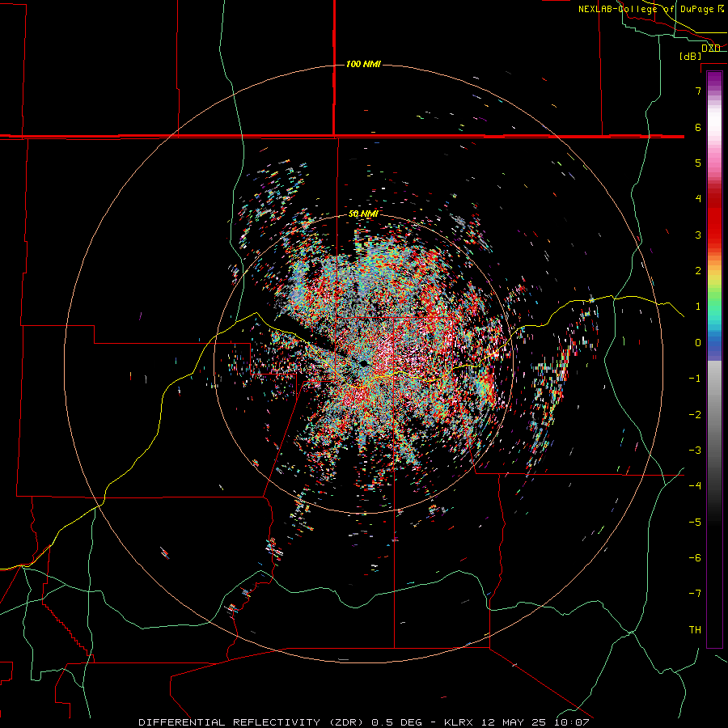Click the 2 dB scale label
The height and width of the screenshot is (728, 728).
click(x=698, y=271)
